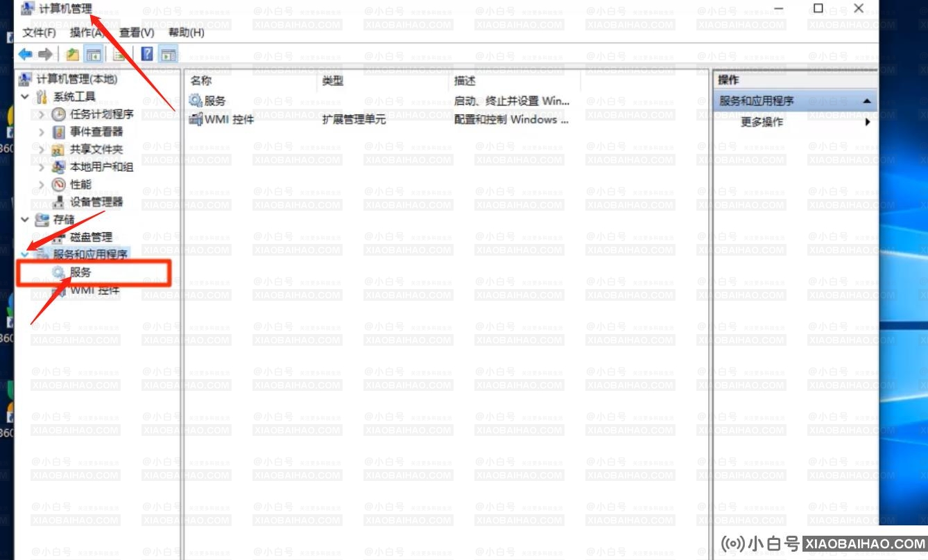Screen dimensions: 928x560
Task: Select 共享文件夹 in the tree
Action: 96,149
